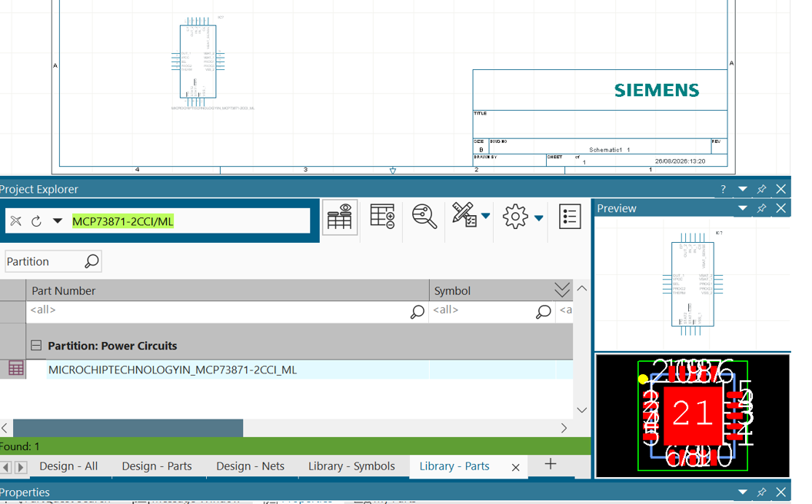This screenshot has height=504, width=812.
Task: Click magnifier in Partition field
Action: (x=92, y=261)
